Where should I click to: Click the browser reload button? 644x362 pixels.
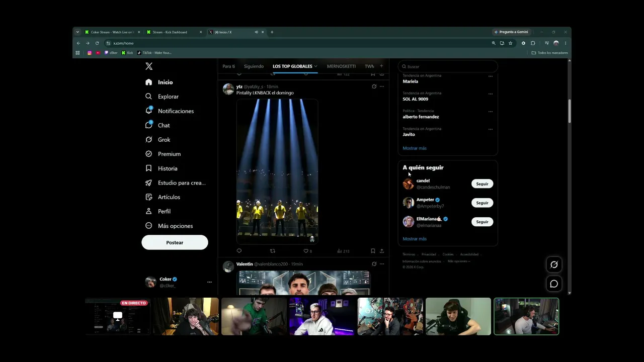[x=97, y=43]
